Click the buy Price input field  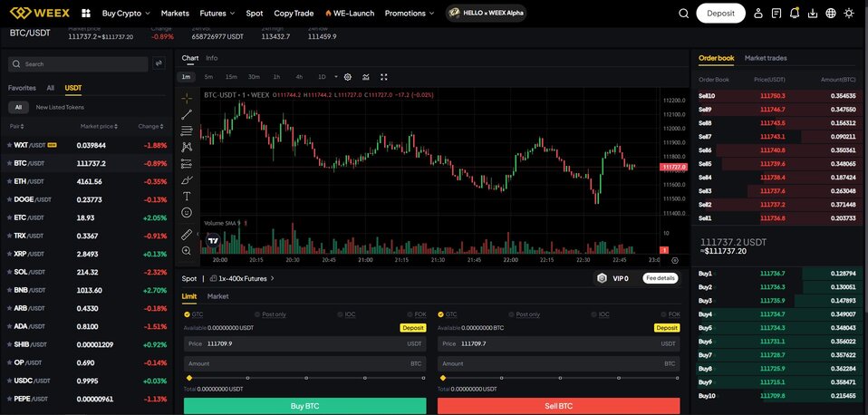click(305, 343)
